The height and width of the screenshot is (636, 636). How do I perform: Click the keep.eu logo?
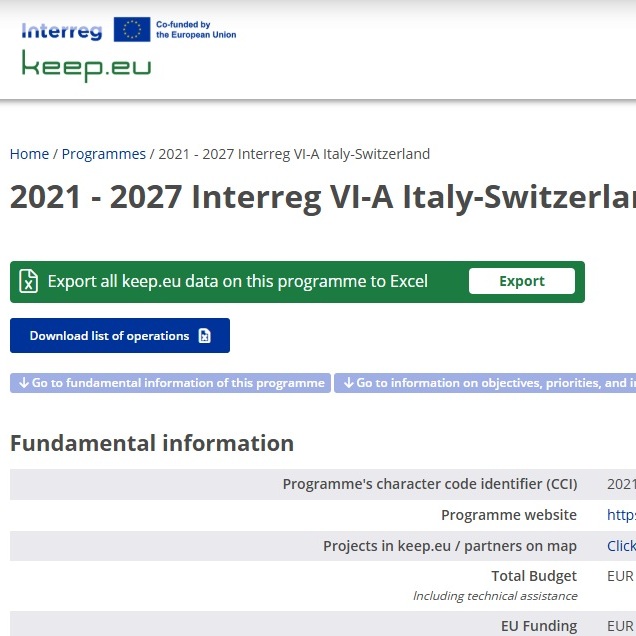pyautogui.click(x=86, y=66)
